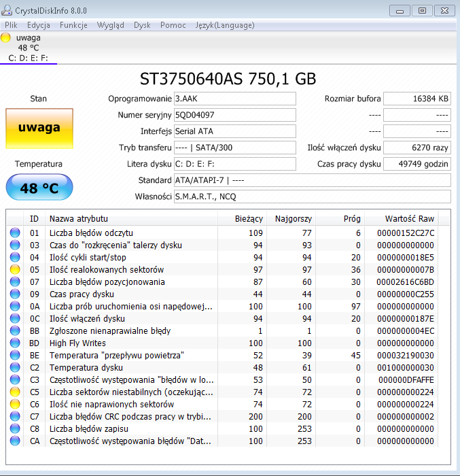Open the Plik menu
Viewport: 460px width, 476px height.
click(12, 25)
